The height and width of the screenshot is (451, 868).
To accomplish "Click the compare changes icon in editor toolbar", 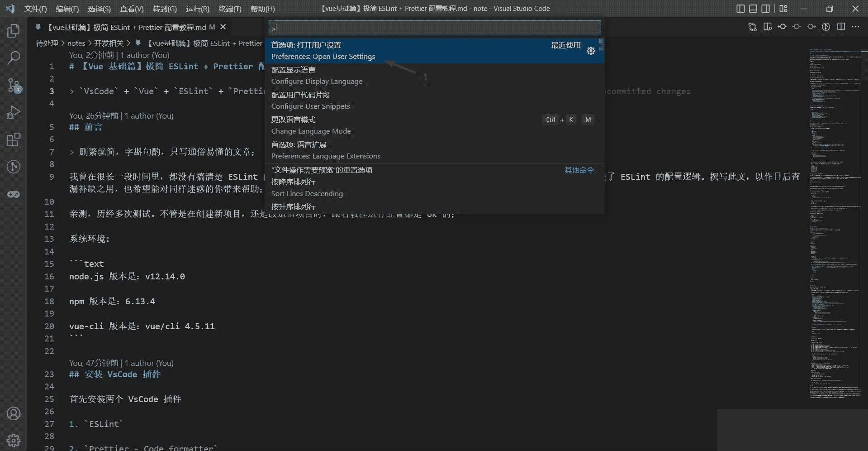I will click(x=753, y=27).
